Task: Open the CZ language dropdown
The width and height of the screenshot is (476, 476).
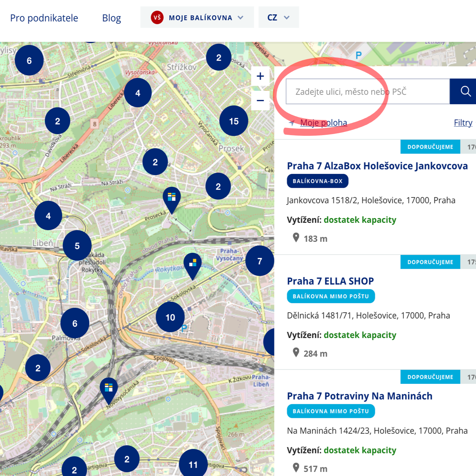Action: point(279,17)
